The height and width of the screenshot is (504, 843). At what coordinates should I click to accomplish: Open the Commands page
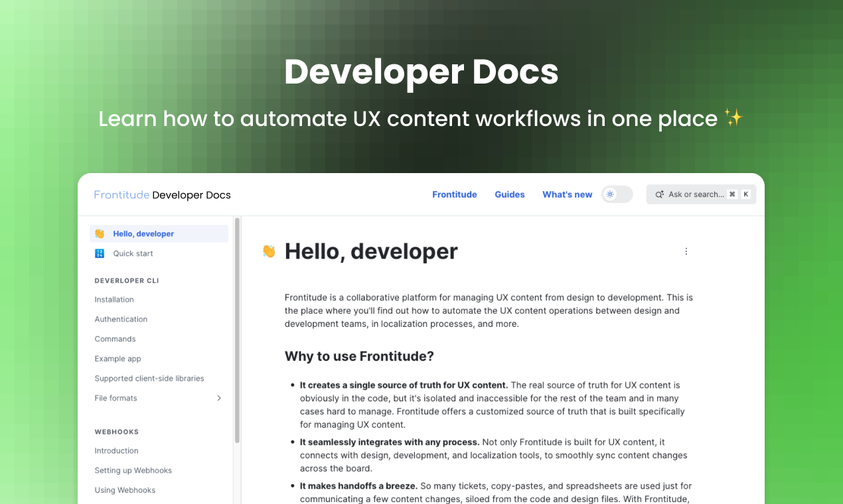(x=115, y=339)
